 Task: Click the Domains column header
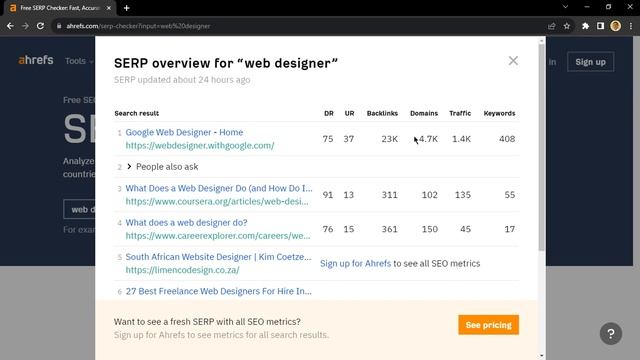click(424, 113)
